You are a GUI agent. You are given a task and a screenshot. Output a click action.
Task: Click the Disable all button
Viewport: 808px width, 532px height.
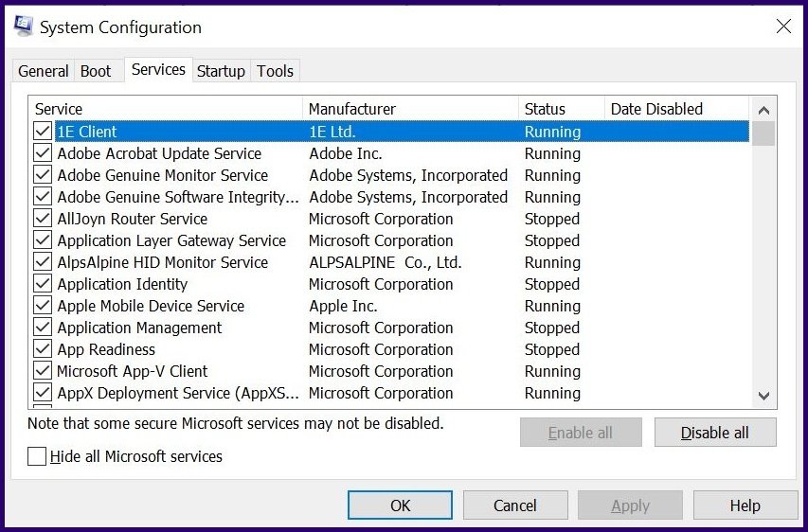point(715,433)
